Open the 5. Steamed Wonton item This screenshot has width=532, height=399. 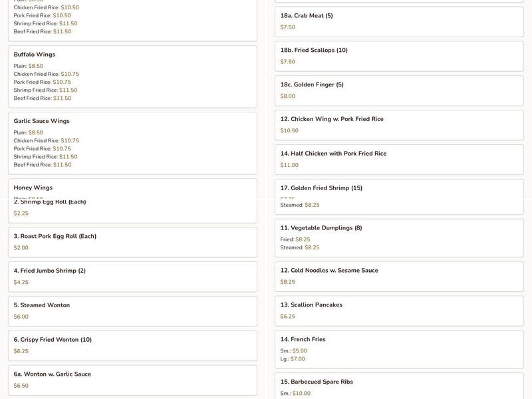(x=132, y=311)
